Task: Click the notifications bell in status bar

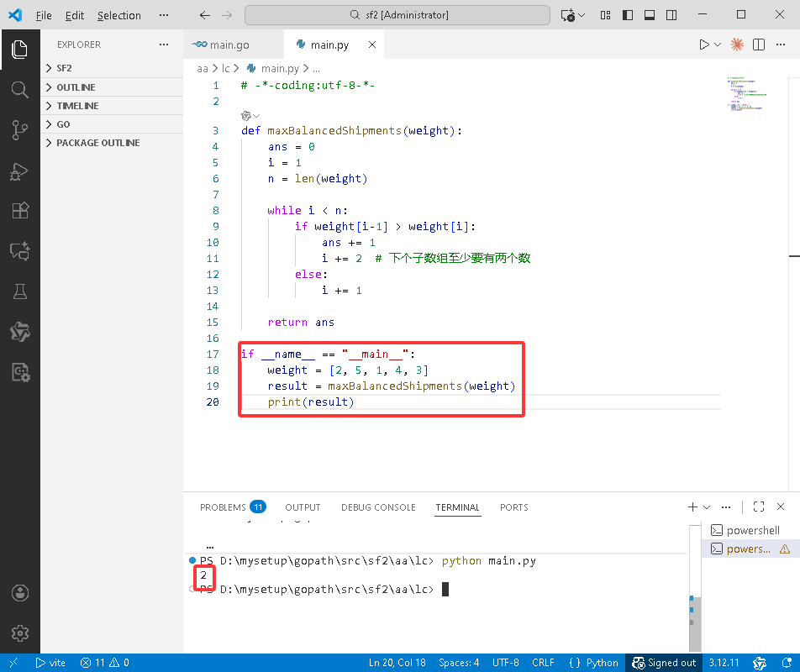Action: [787, 662]
